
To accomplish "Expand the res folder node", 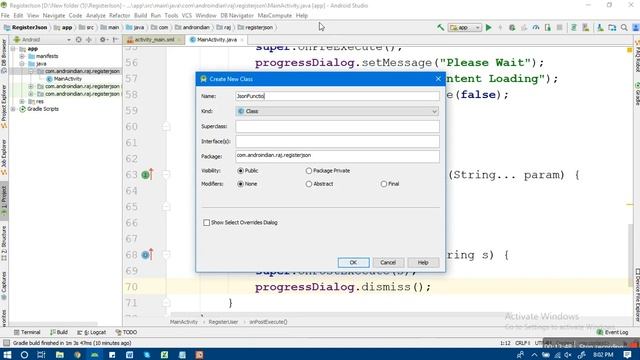I will pyautogui.click(x=22, y=101).
